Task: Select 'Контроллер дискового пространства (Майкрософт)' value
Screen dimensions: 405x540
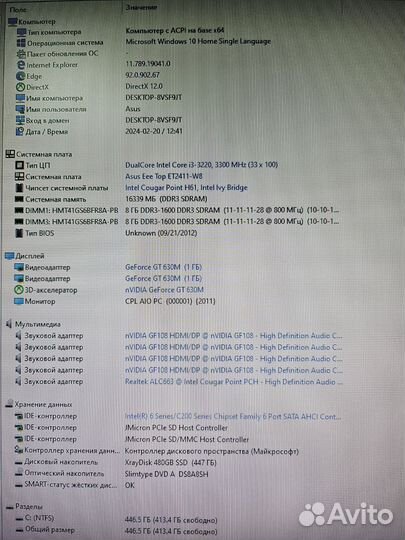Action: [x=211, y=451]
